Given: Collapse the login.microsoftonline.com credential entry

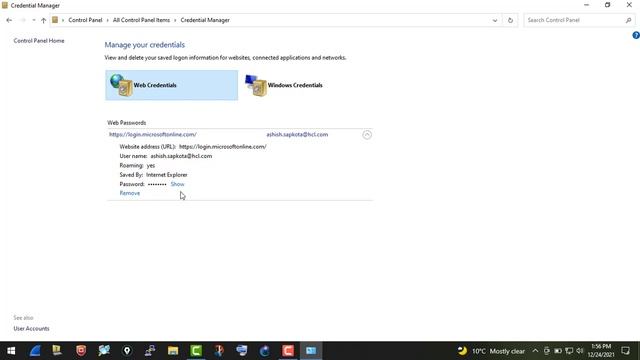Looking at the screenshot, I should click(x=367, y=135).
